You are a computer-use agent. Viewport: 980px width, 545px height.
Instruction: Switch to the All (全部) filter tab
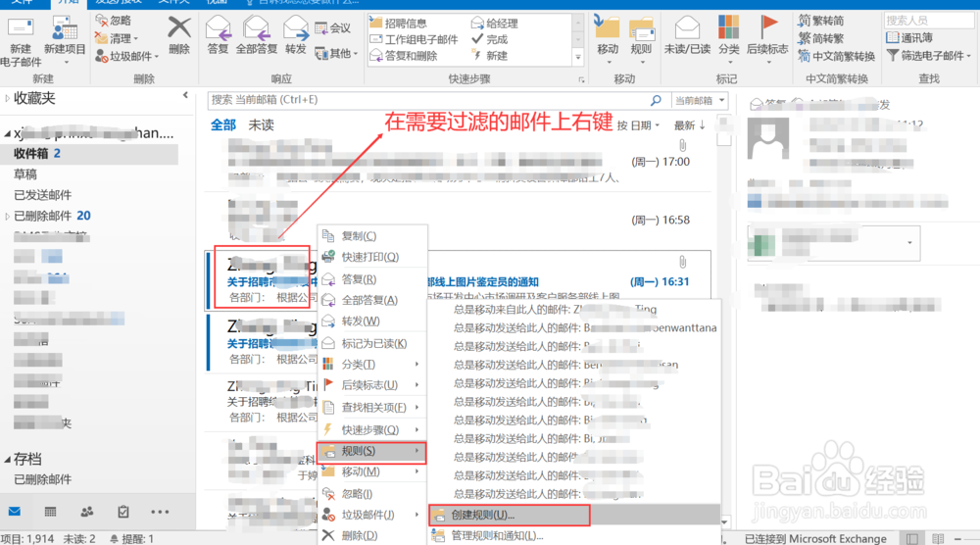pos(223,125)
